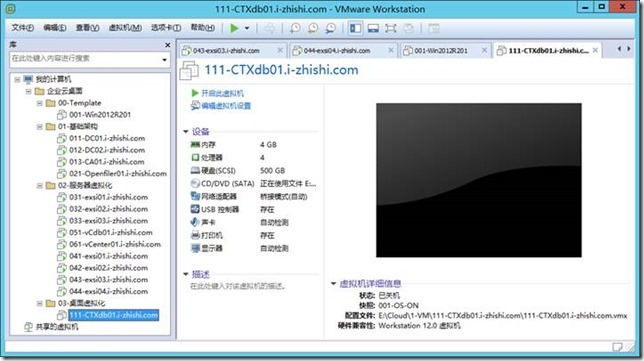
Task: Select 044-exsi04.i-zhishi.com in the tree
Action: point(108,292)
